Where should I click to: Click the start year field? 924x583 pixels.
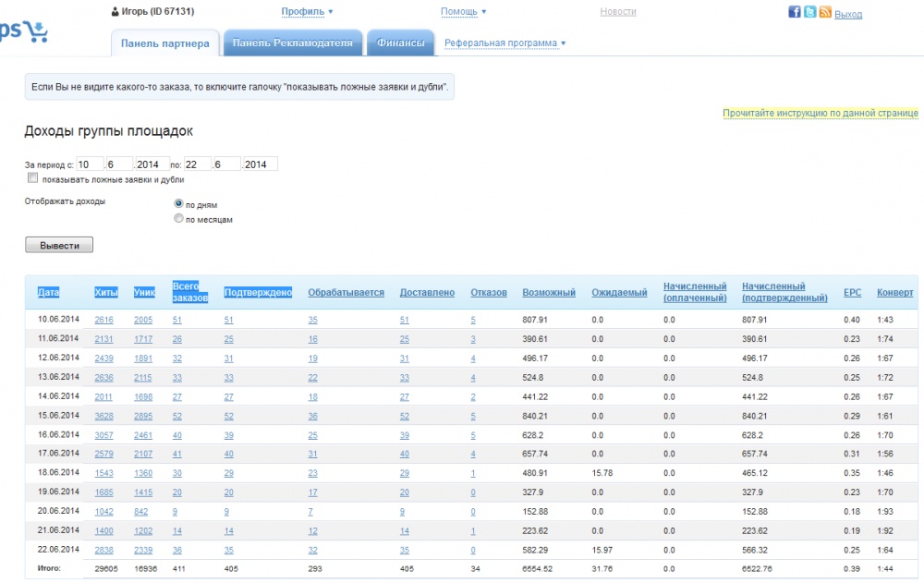152,164
